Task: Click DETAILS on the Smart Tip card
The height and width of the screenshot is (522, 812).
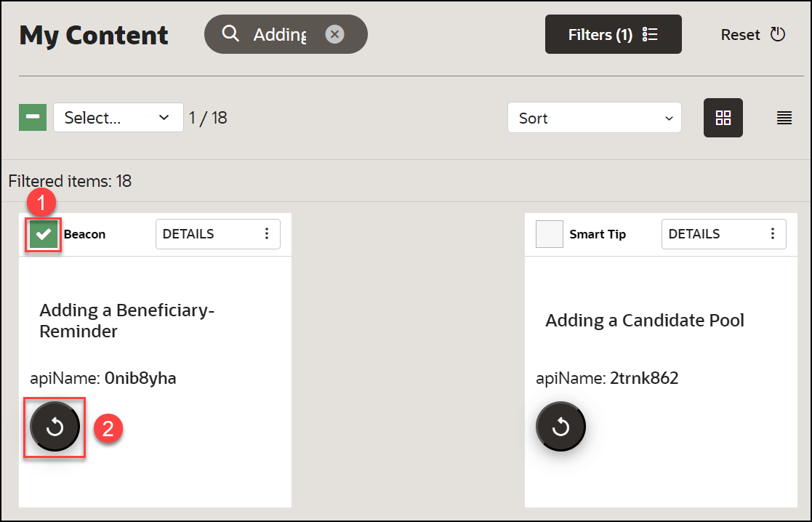Action: pyautogui.click(x=694, y=233)
